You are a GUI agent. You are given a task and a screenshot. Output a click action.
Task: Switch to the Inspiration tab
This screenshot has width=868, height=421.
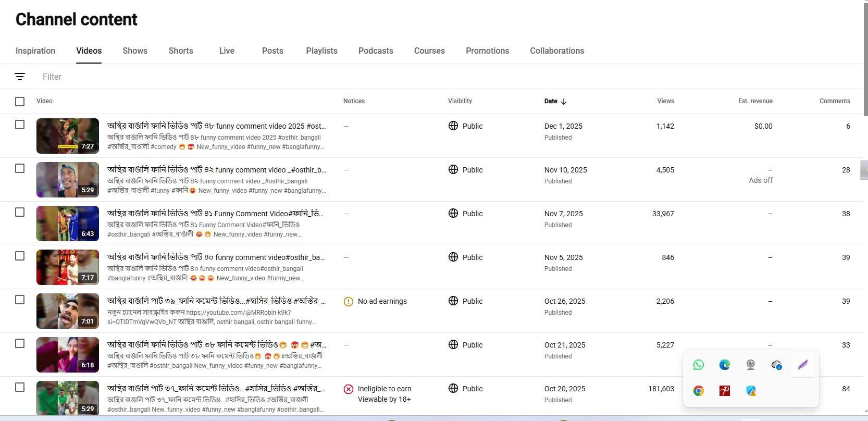pos(35,51)
